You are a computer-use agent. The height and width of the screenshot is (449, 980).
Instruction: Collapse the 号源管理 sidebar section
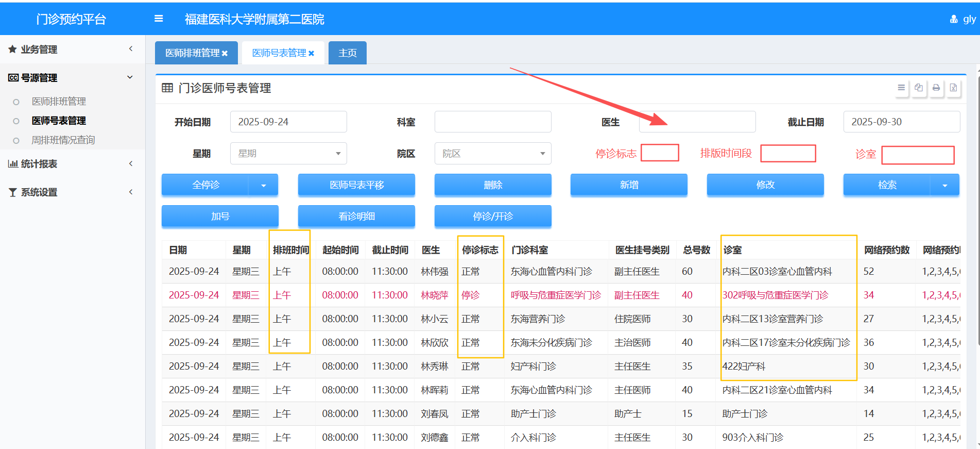[73, 77]
